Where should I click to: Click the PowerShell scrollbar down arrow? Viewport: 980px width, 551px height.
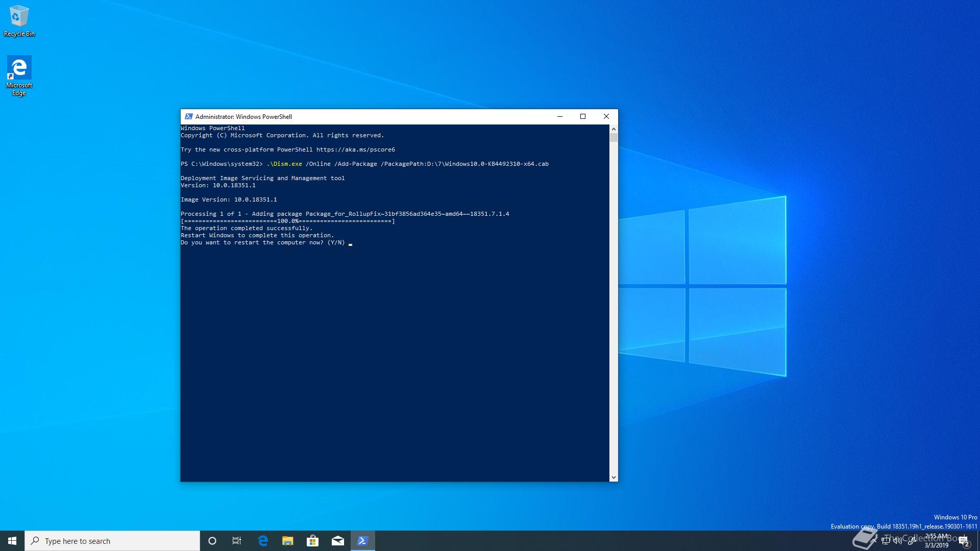pos(614,477)
